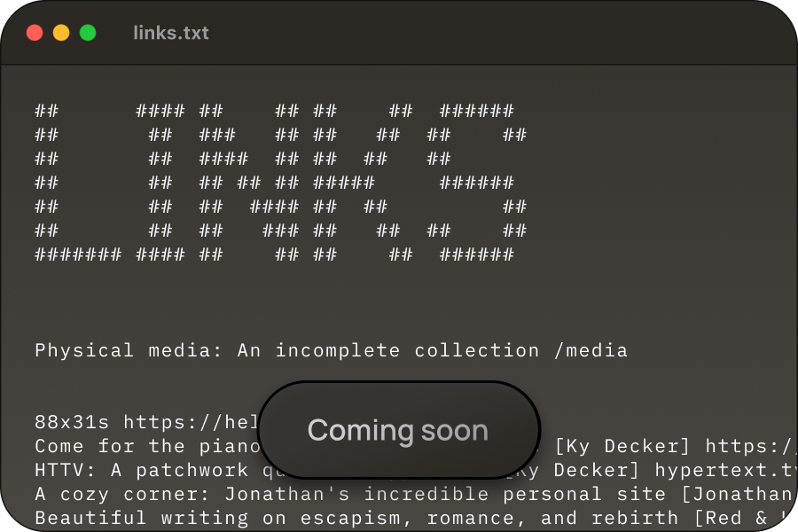
Task: Open the hypertext.tv link
Action: click(x=726, y=470)
